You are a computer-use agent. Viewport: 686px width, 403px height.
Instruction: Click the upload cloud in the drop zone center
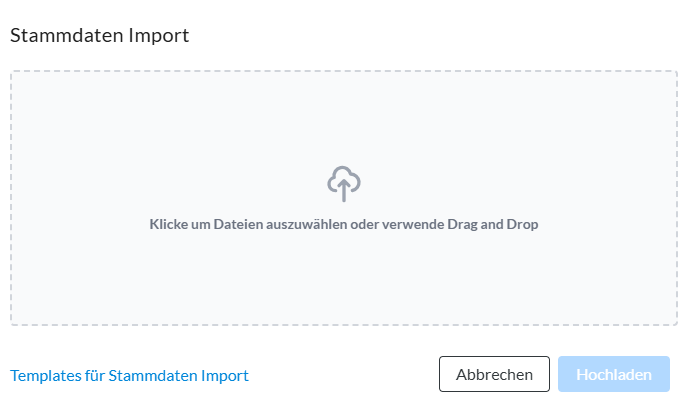pyautogui.click(x=344, y=184)
